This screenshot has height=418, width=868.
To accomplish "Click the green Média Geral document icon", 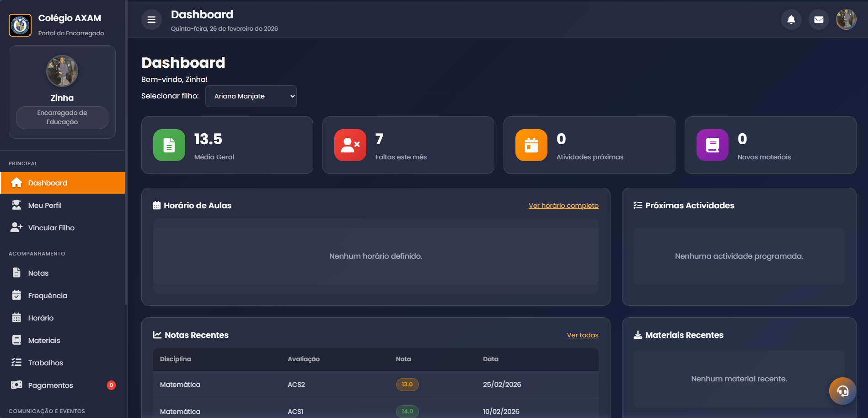I will click(x=169, y=145).
